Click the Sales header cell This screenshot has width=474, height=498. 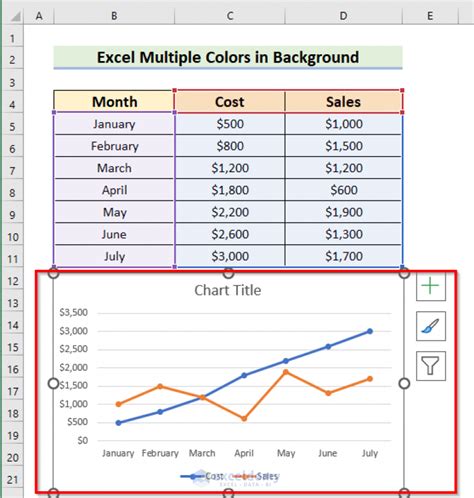pos(343,102)
